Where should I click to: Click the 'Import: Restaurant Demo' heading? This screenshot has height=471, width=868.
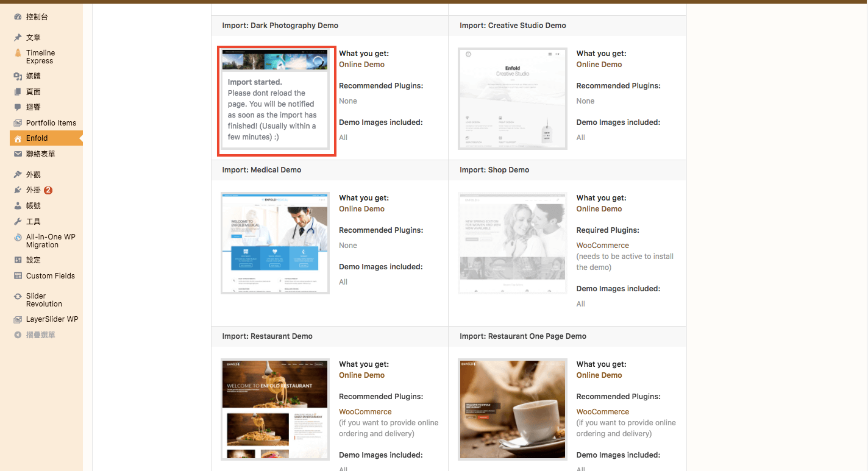click(x=267, y=336)
